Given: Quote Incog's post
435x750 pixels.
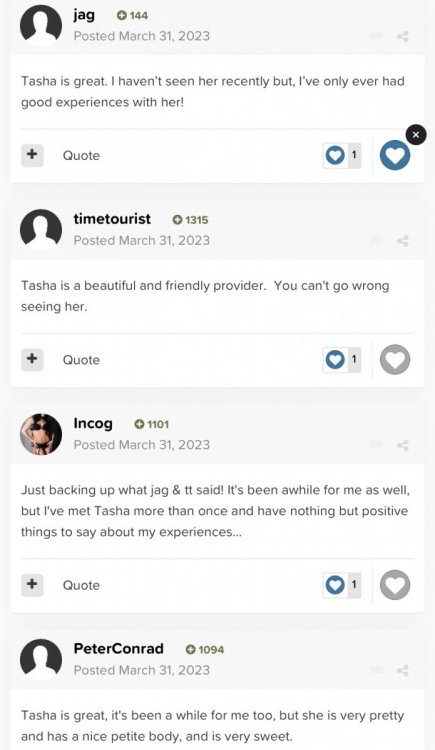Looking at the screenshot, I should tap(81, 585).
